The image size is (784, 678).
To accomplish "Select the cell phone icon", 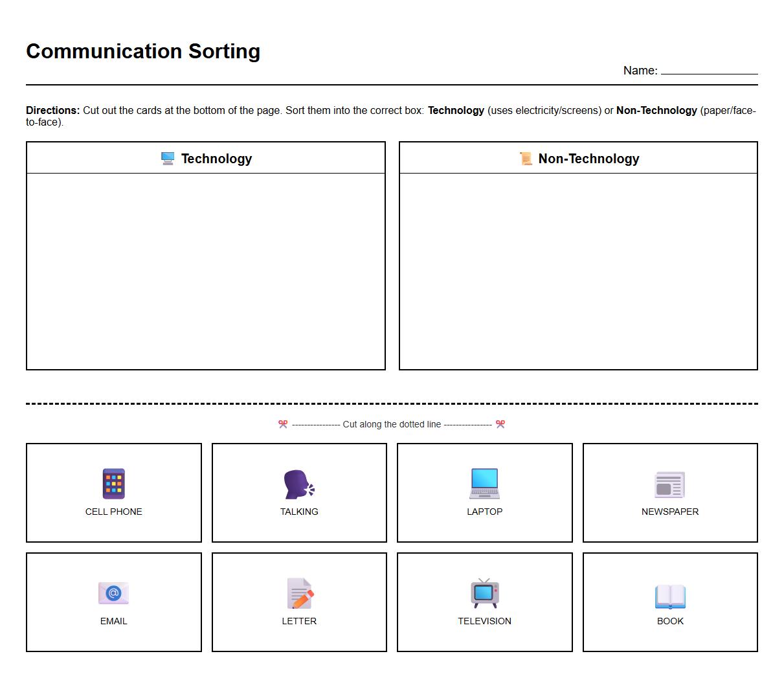I will click(x=113, y=482).
